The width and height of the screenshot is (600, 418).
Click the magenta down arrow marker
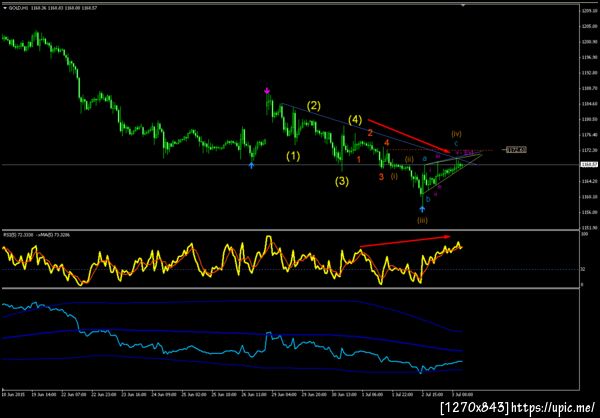(267, 91)
